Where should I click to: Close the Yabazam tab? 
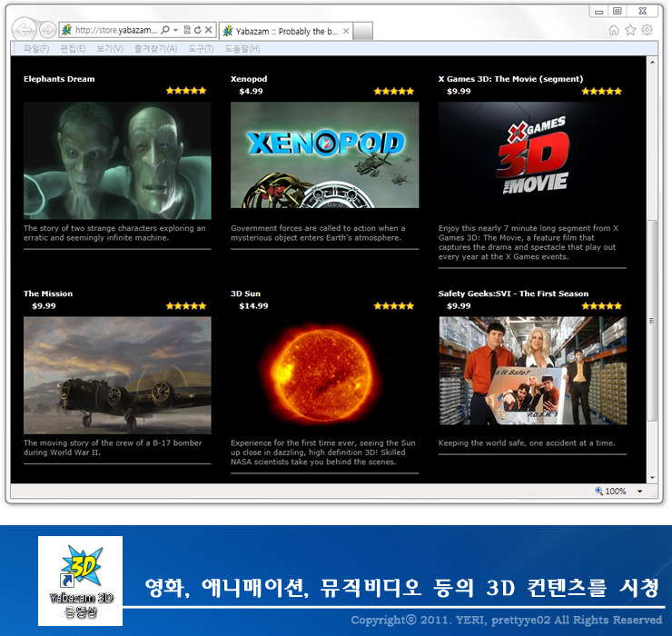click(x=346, y=31)
